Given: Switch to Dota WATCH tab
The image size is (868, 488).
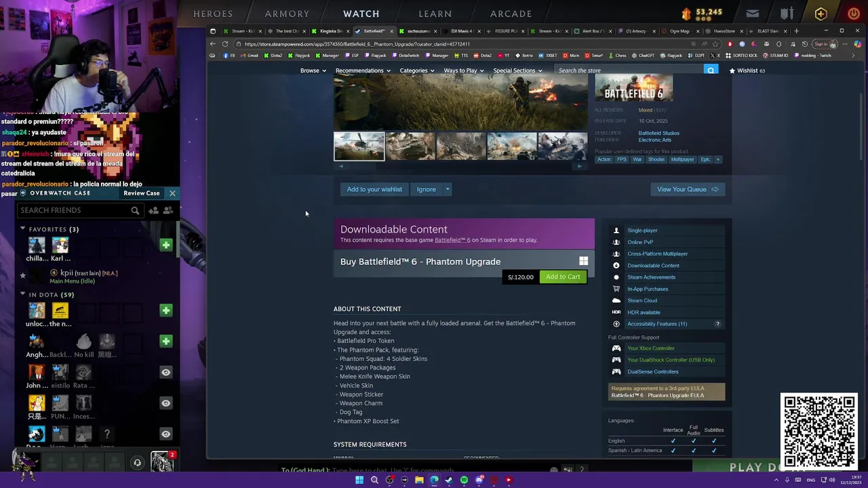Looking at the screenshot, I should [x=361, y=14].
